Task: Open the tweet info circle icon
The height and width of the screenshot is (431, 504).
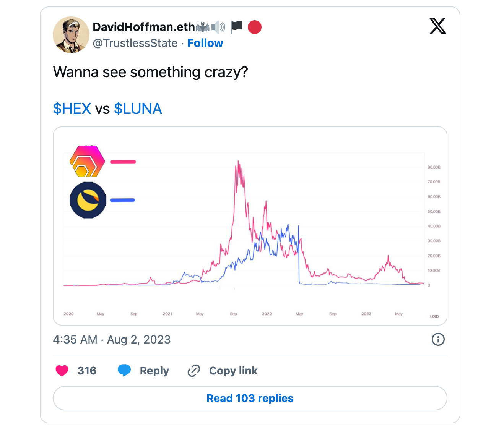Action: [x=438, y=339]
